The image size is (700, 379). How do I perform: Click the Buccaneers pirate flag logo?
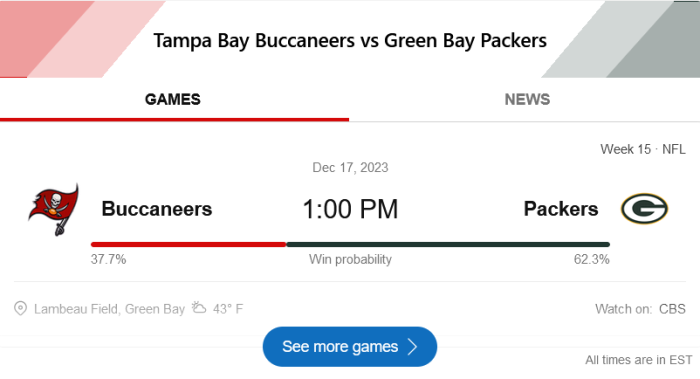[x=54, y=209]
